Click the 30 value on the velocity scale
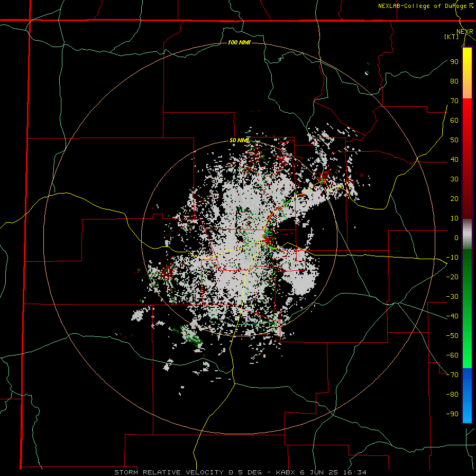The width and height of the screenshot is (476, 476). click(x=454, y=179)
